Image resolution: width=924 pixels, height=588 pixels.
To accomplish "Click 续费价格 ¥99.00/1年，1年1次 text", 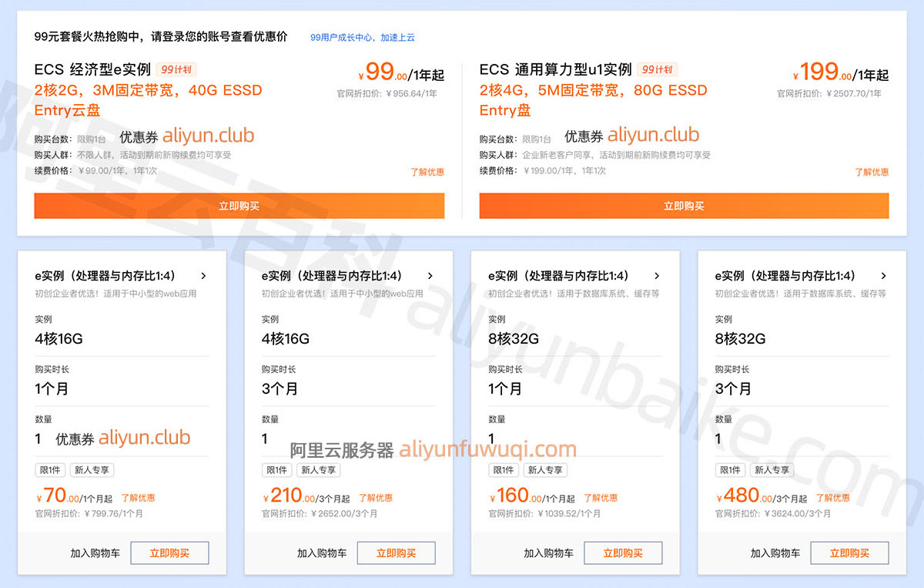I will pyautogui.click(x=95, y=171).
